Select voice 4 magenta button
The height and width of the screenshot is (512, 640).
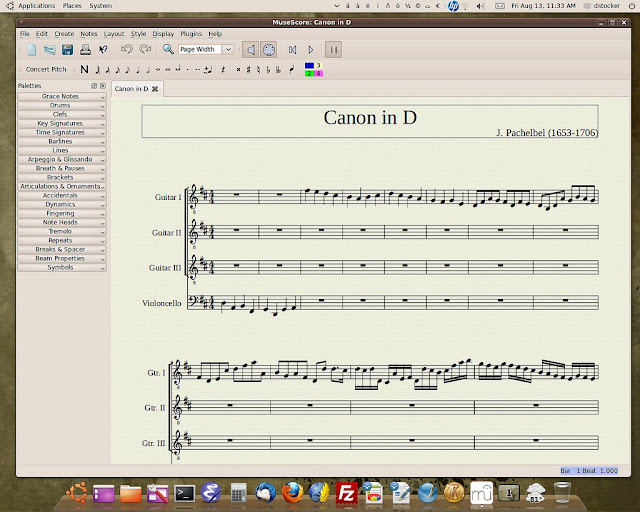point(318,73)
